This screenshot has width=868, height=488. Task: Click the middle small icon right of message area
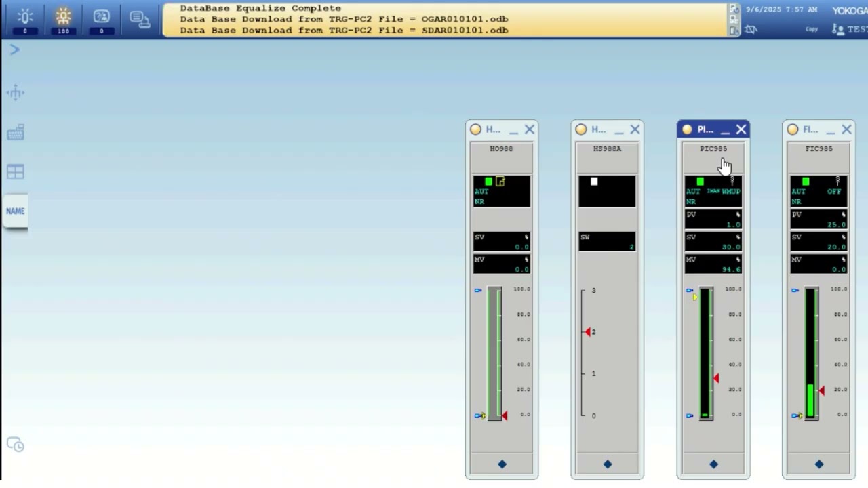click(x=734, y=20)
